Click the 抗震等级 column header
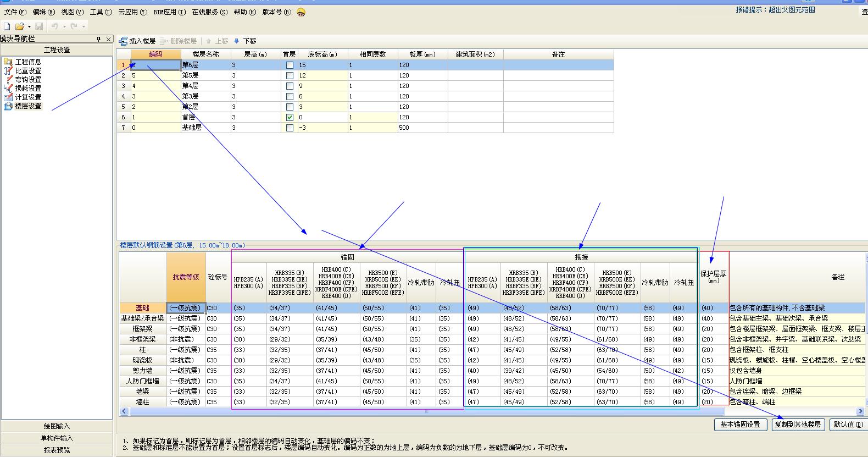868x457 pixels. (x=186, y=278)
